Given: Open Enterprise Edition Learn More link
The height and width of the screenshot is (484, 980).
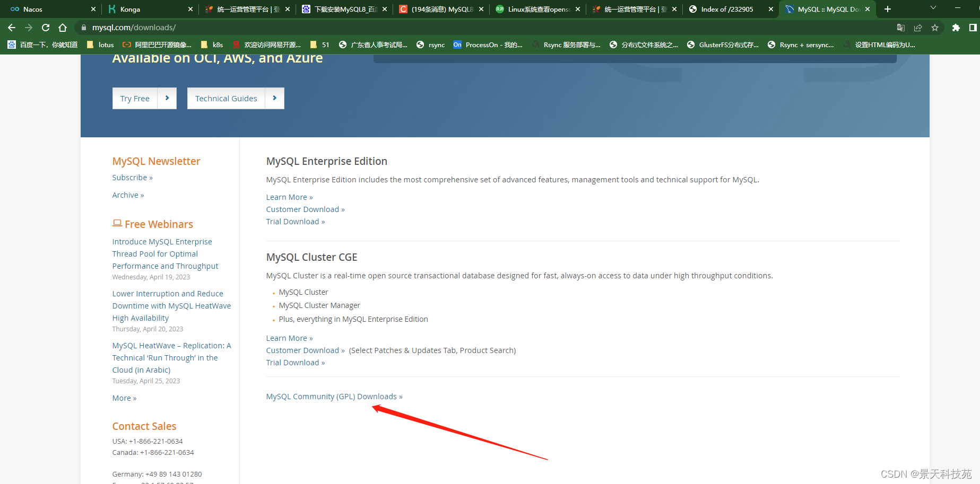Looking at the screenshot, I should pos(289,197).
